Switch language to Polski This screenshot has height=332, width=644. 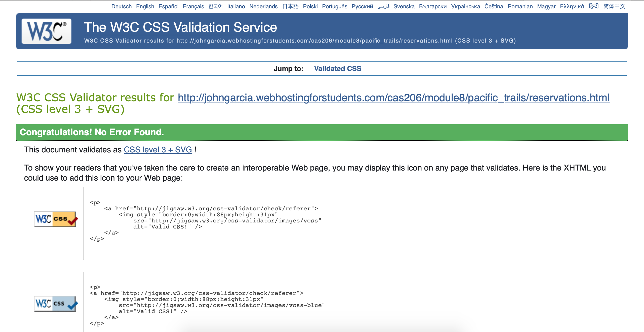click(310, 6)
